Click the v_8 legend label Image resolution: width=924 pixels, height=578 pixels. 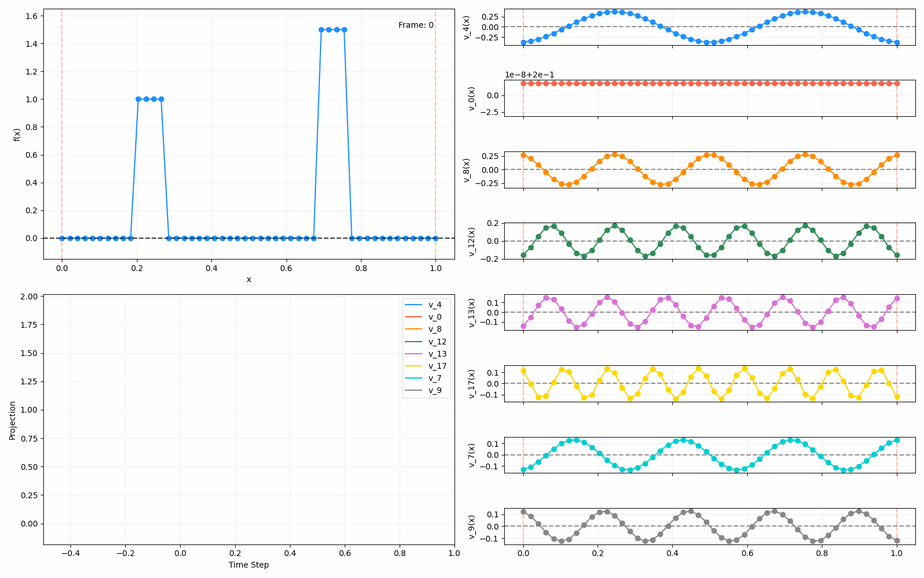coord(434,329)
